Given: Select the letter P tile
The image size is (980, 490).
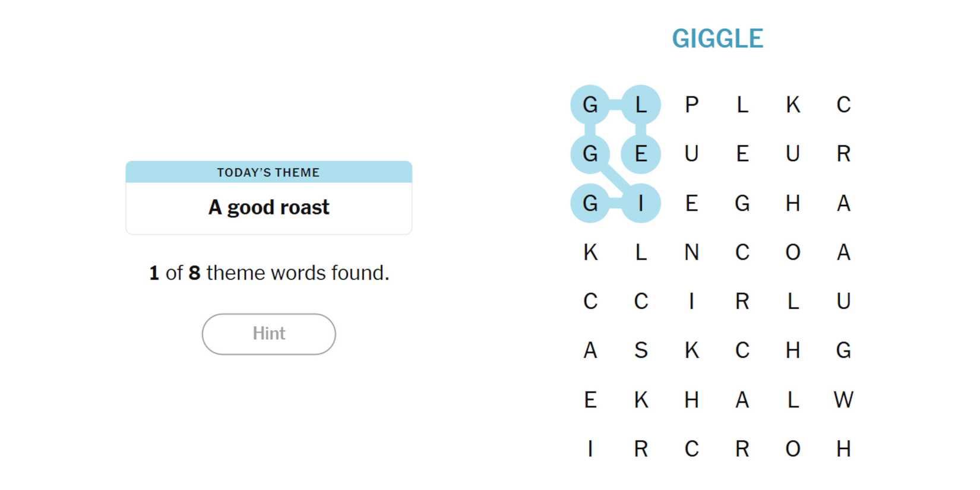Looking at the screenshot, I should pyautogui.click(x=691, y=105).
